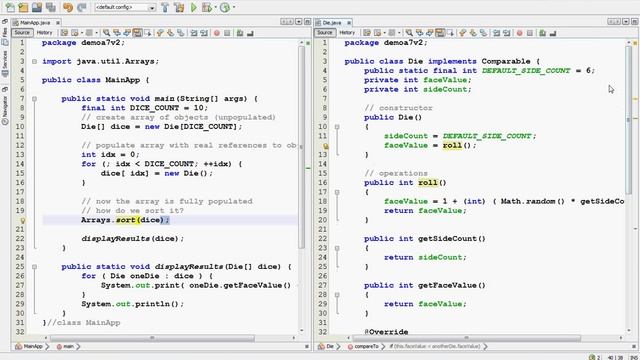The height and width of the screenshot is (360, 640).
Task: Click Shift Line Left in Die.java toolbar
Action: click(x=496, y=33)
